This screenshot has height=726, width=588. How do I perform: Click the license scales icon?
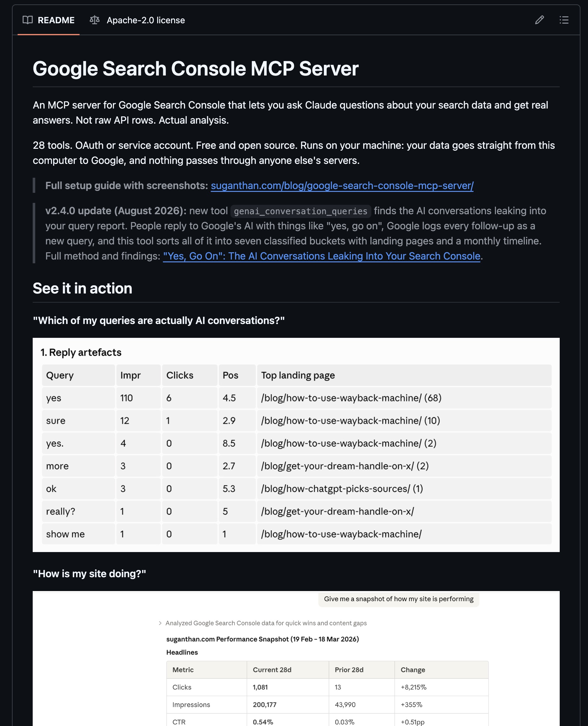click(95, 20)
